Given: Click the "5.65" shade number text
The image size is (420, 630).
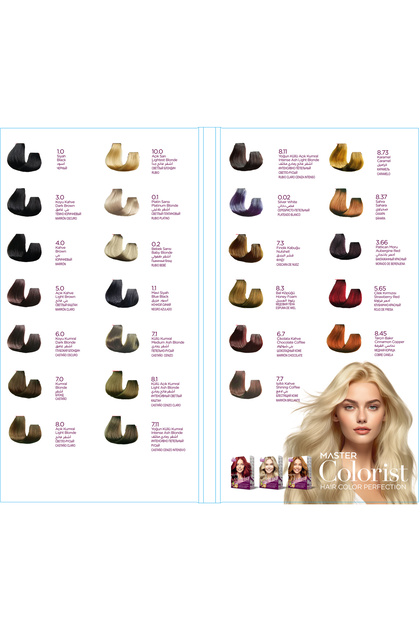Looking at the screenshot, I should point(380,288).
